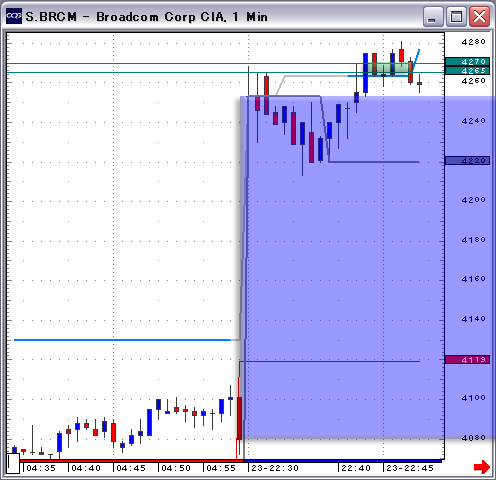This screenshot has height=480, width=496.
Task: Click the 4100 price scale label
Action: pyautogui.click(x=473, y=398)
